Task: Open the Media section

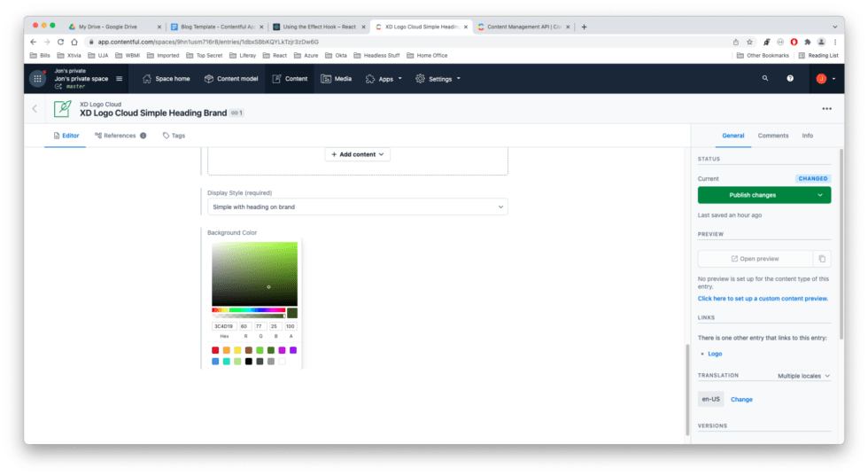Action: pos(336,79)
